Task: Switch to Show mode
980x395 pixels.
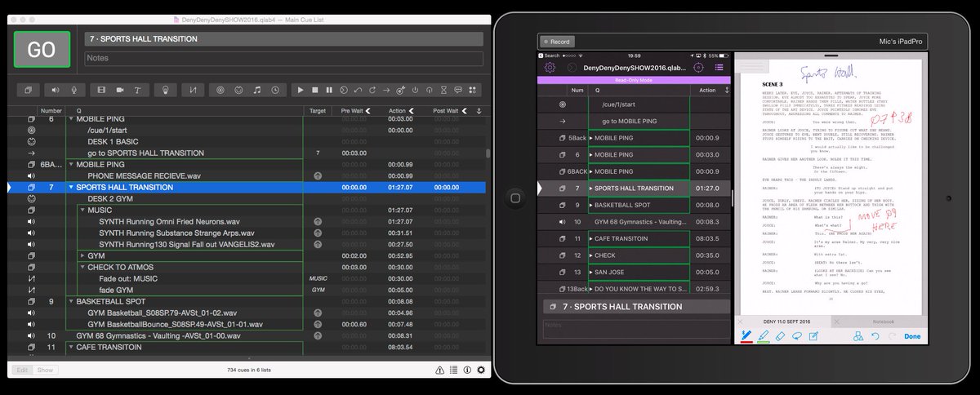Action: (45, 370)
